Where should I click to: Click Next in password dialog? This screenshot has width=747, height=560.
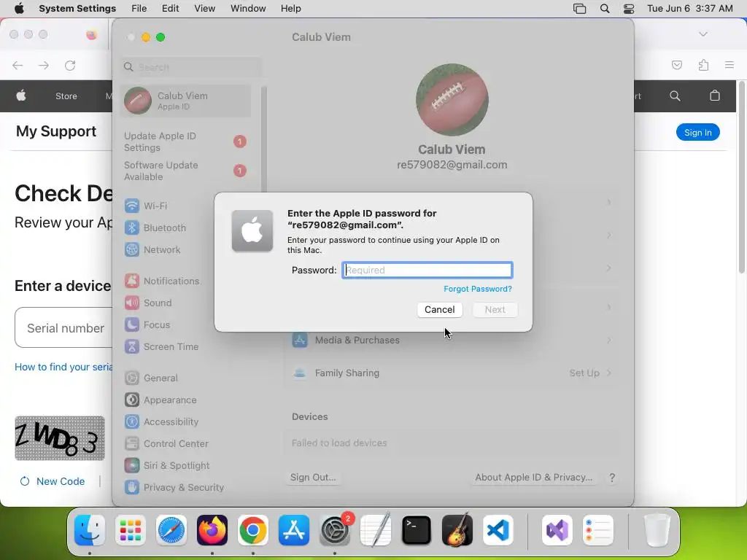pyautogui.click(x=495, y=309)
